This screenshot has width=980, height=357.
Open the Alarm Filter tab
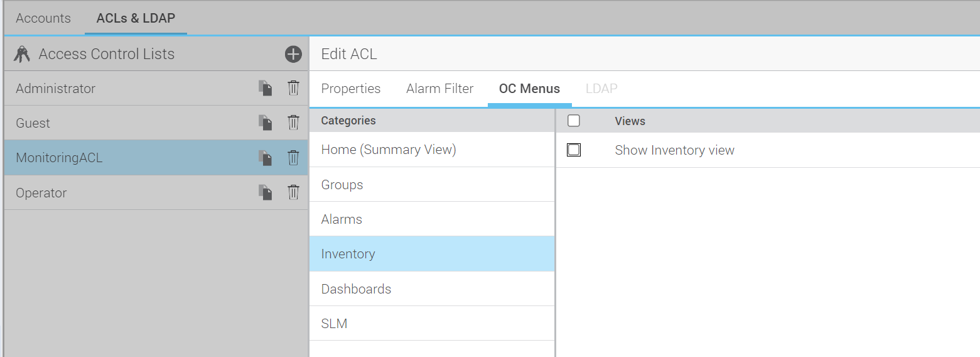click(439, 89)
